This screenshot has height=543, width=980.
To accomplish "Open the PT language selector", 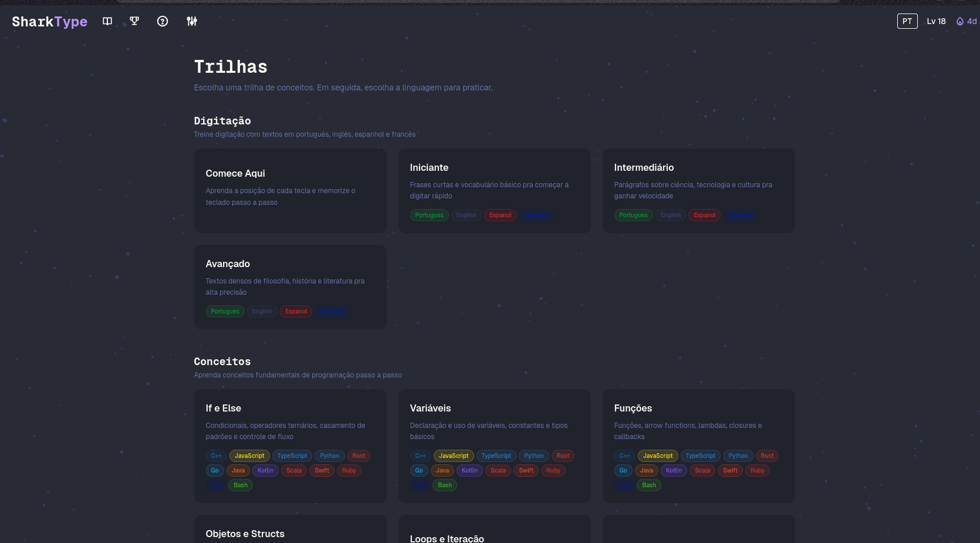I will pos(907,21).
